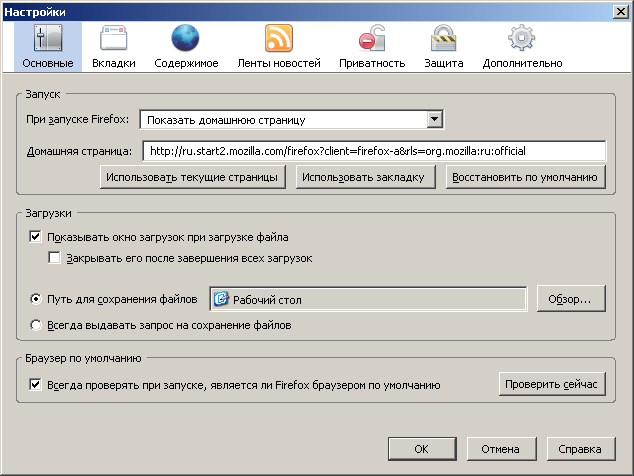Click the 'Запуск' group heading

(43, 94)
